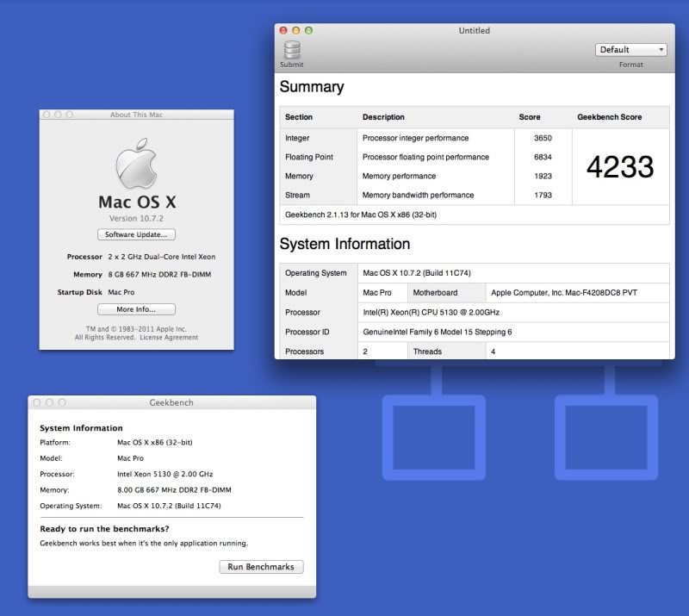
Task: Click the Description column header
Action: [x=383, y=117]
